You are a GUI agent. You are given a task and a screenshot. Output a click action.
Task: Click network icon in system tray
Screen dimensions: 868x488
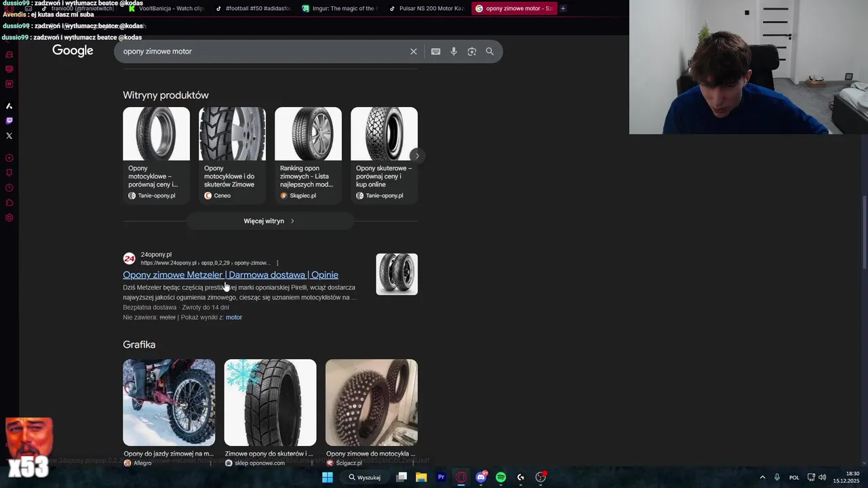pos(811,477)
